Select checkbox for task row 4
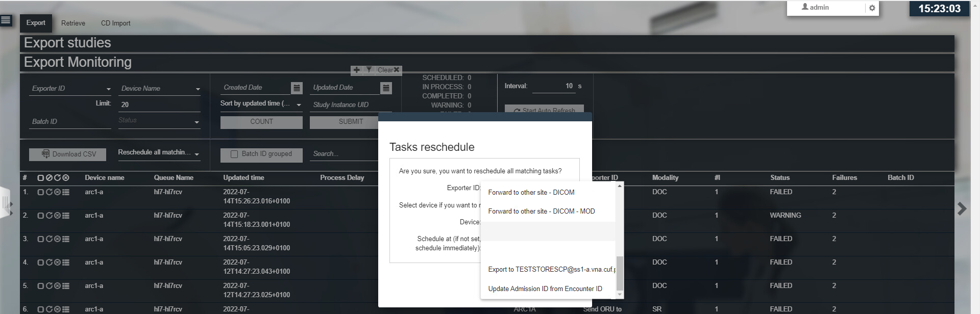This screenshot has width=980, height=314. pos(41,263)
